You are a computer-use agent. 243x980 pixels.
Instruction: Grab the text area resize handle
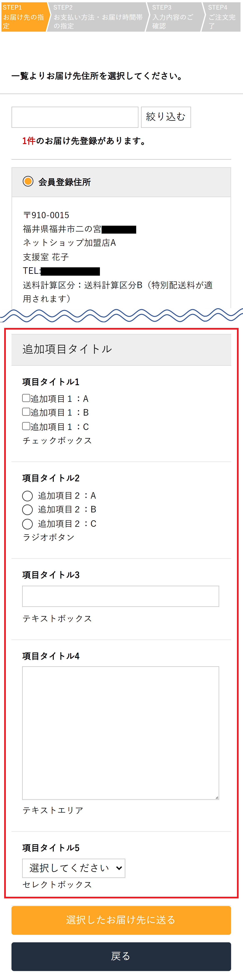coord(217,797)
